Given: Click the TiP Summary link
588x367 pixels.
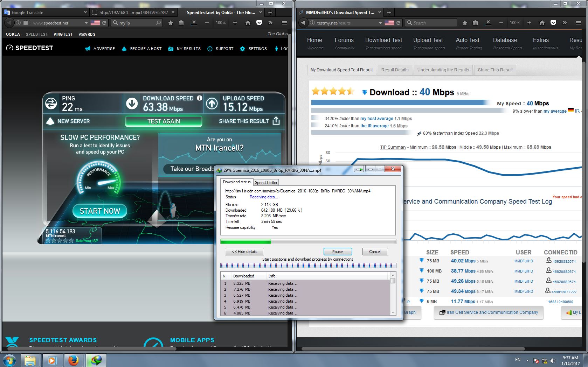Looking at the screenshot, I should tap(393, 147).
